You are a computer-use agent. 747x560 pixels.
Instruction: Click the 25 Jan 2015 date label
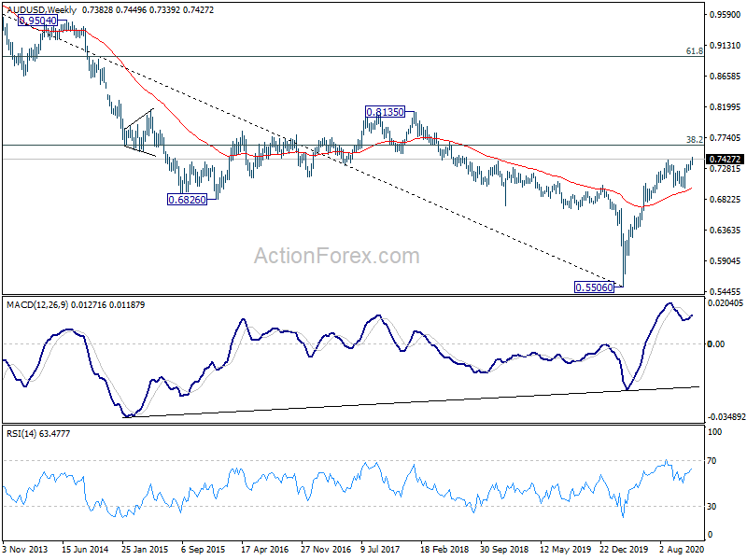click(146, 549)
